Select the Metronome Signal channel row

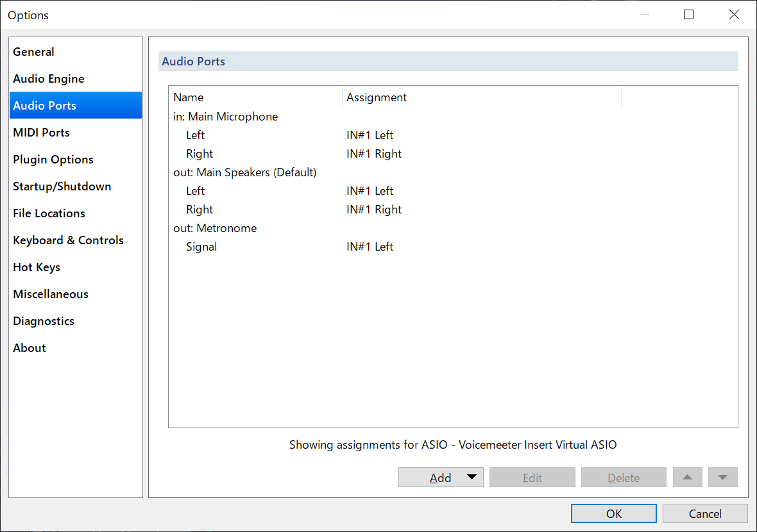point(201,247)
